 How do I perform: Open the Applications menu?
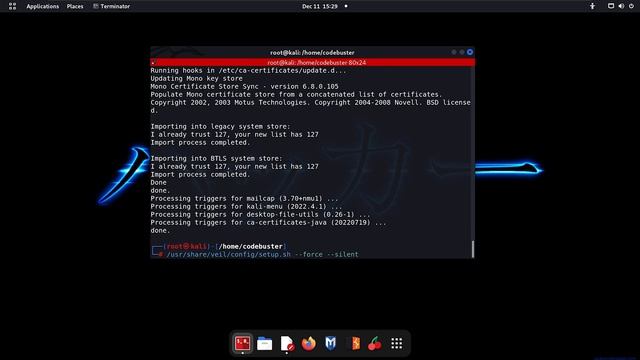tap(42, 7)
